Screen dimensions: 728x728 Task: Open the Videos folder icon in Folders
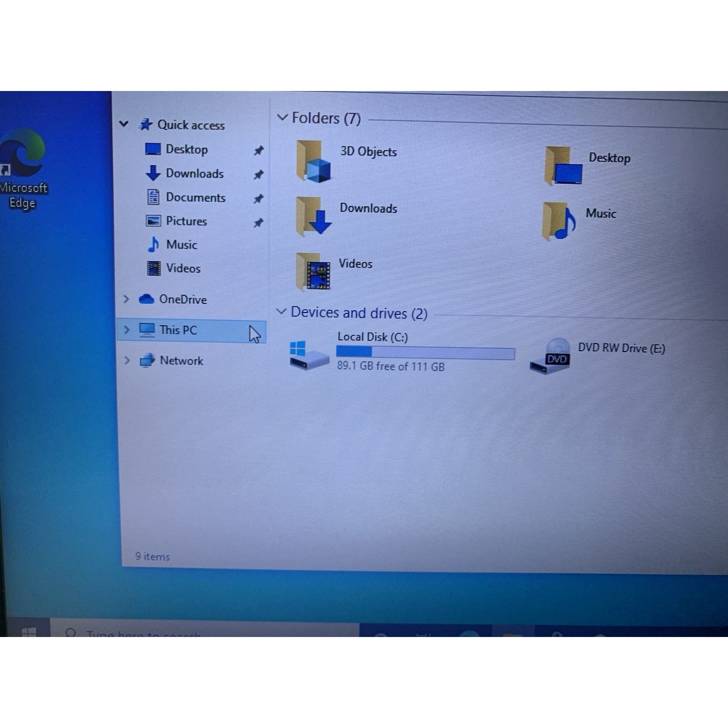click(313, 272)
